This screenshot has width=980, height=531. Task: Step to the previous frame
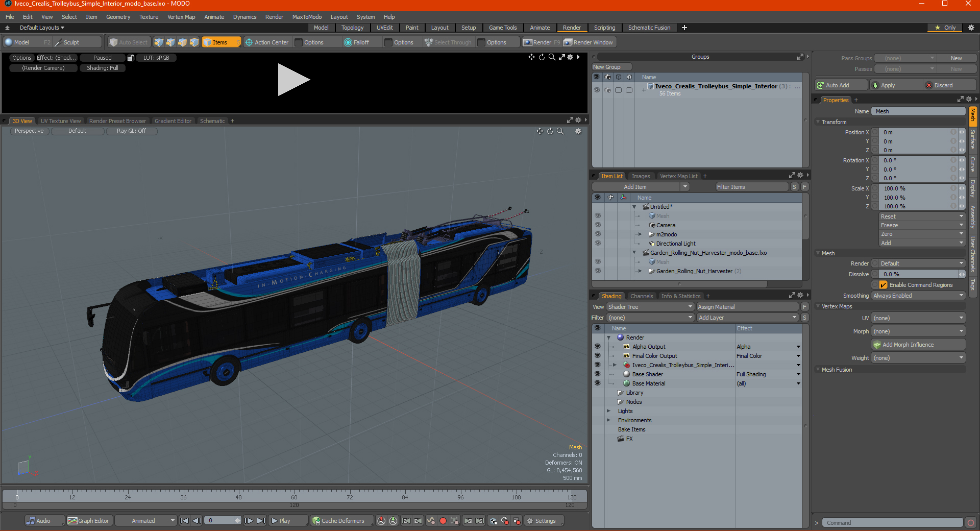197,521
